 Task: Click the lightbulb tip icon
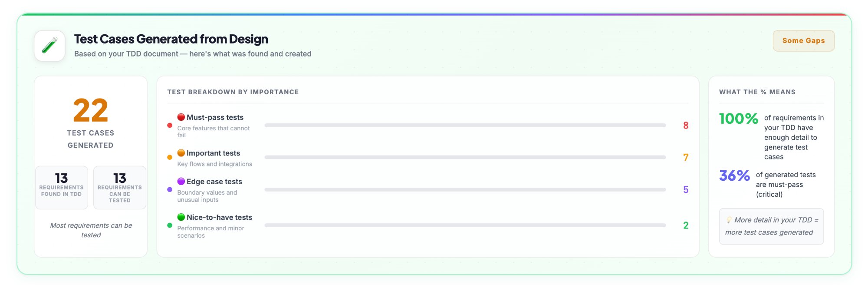coord(729,220)
